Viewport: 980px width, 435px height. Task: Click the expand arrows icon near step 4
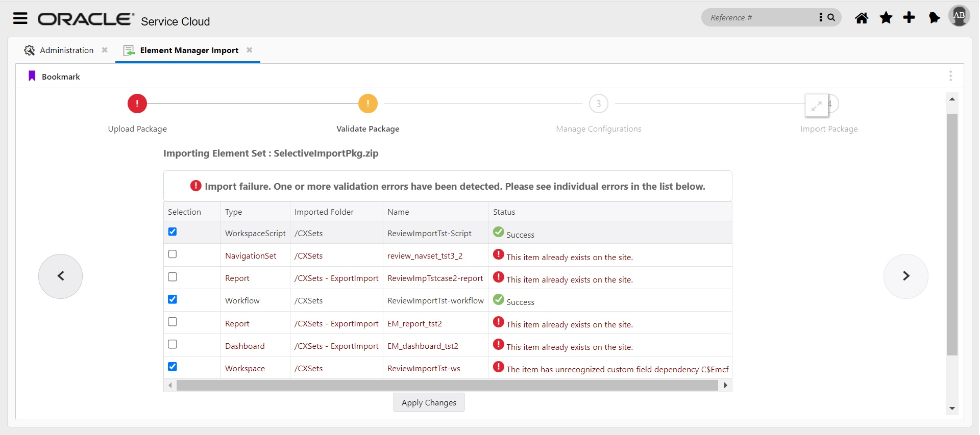click(x=816, y=106)
